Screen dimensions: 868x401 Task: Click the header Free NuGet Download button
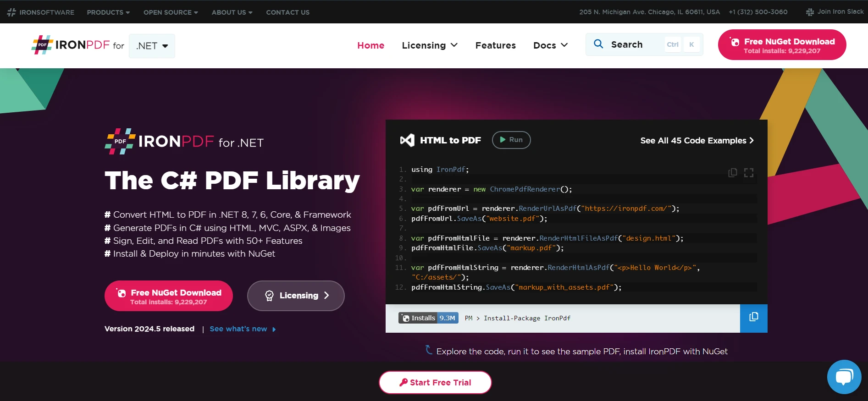coord(782,45)
